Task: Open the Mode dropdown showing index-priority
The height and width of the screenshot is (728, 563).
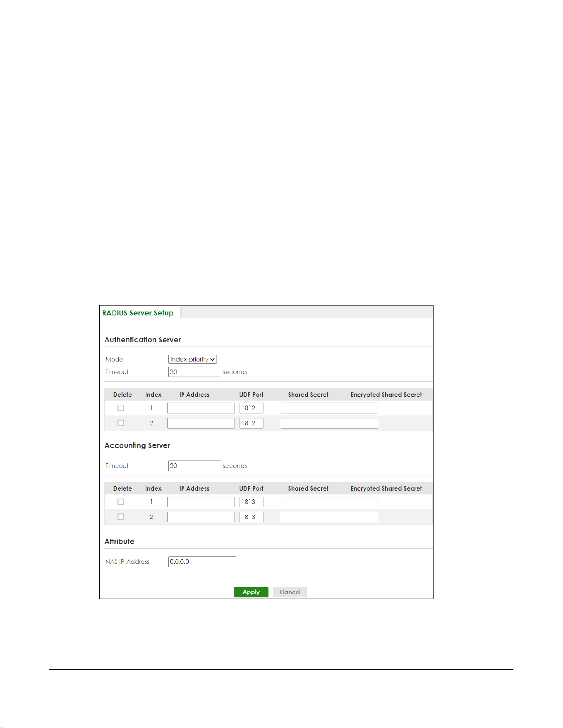Action: 192,359
